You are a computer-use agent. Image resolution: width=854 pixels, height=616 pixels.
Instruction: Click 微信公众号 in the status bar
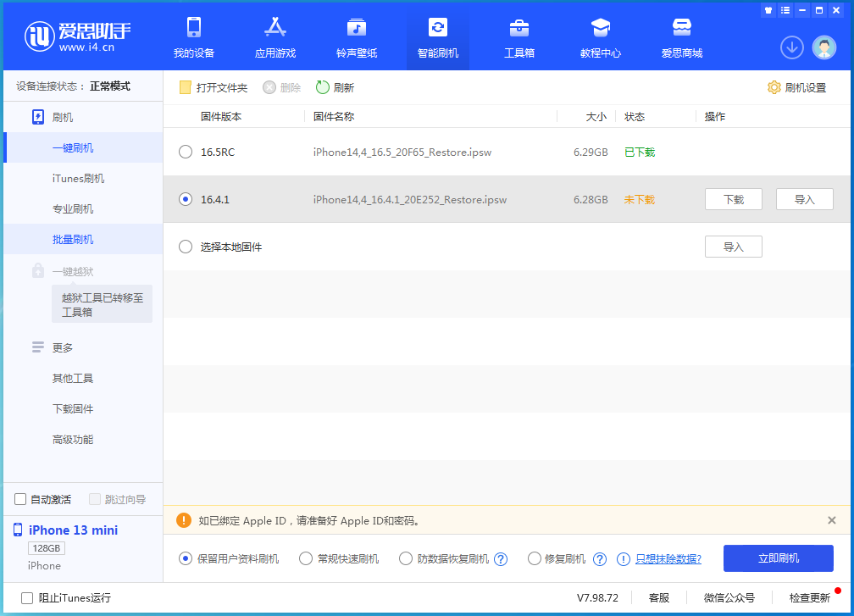pyautogui.click(x=729, y=598)
